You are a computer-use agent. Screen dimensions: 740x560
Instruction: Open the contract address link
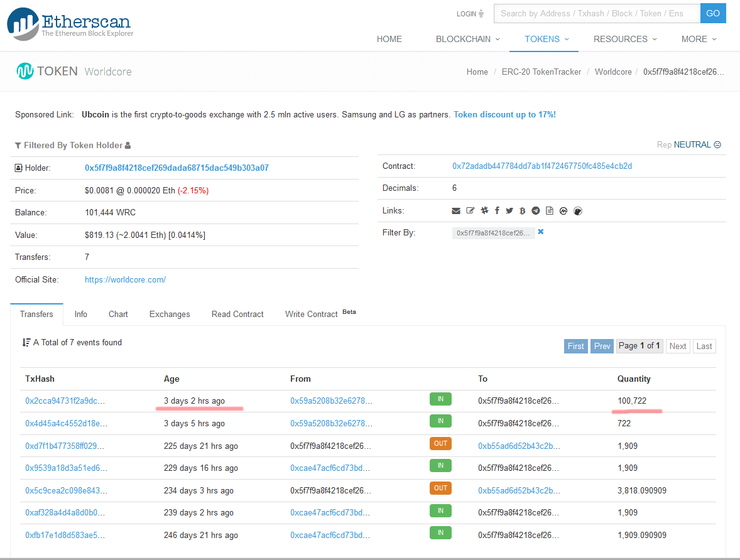[541, 166]
